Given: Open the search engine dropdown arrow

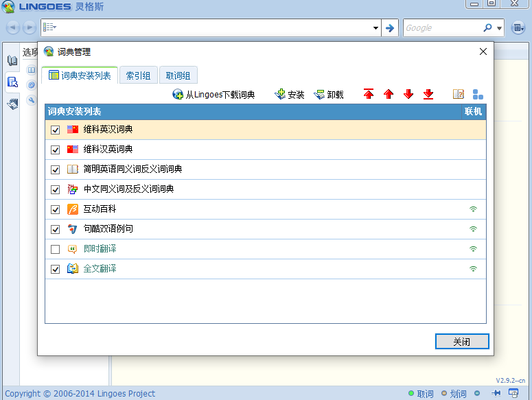Looking at the screenshot, I should click(x=499, y=28).
